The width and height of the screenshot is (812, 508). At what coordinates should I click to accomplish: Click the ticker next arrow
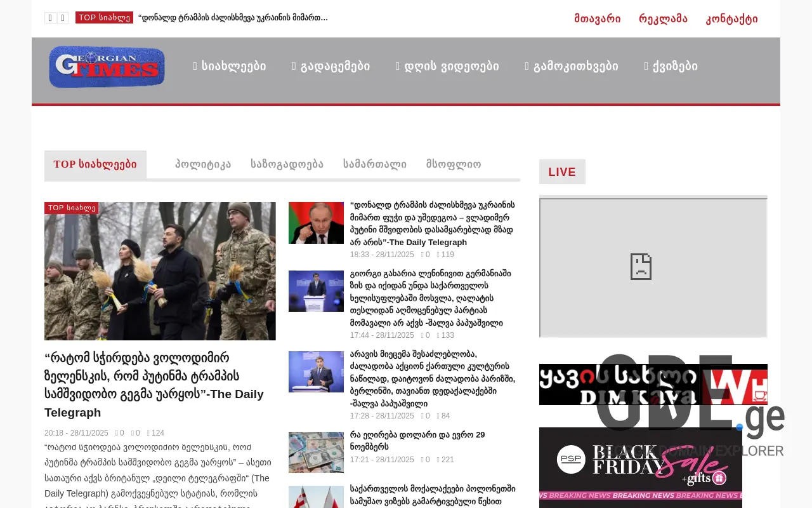point(63,18)
